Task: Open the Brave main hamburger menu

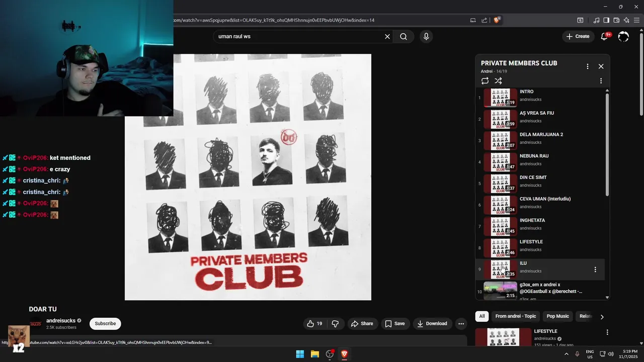Action: [x=637, y=20]
